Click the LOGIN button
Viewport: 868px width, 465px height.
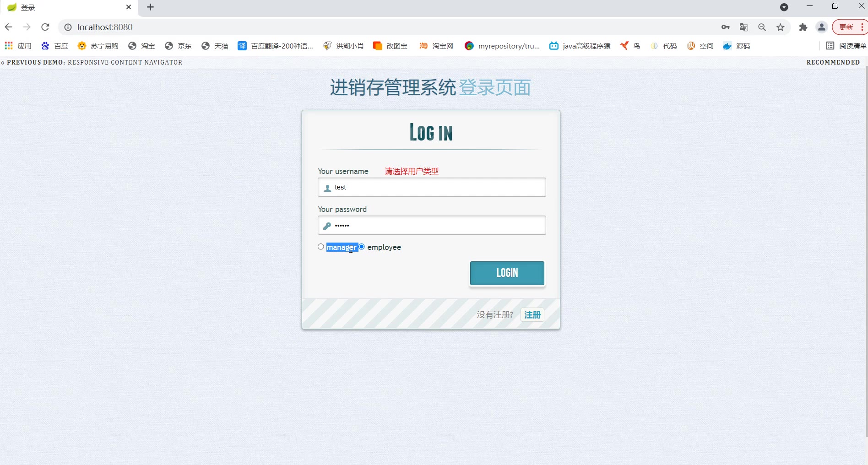tap(507, 273)
